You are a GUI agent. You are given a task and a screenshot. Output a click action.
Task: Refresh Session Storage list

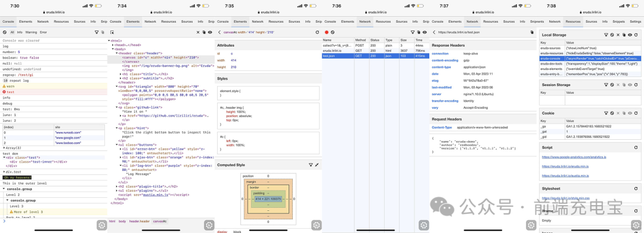click(636, 85)
